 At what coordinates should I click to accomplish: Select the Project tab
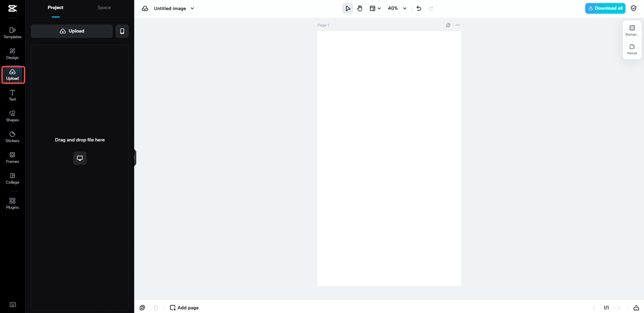click(x=55, y=8)
